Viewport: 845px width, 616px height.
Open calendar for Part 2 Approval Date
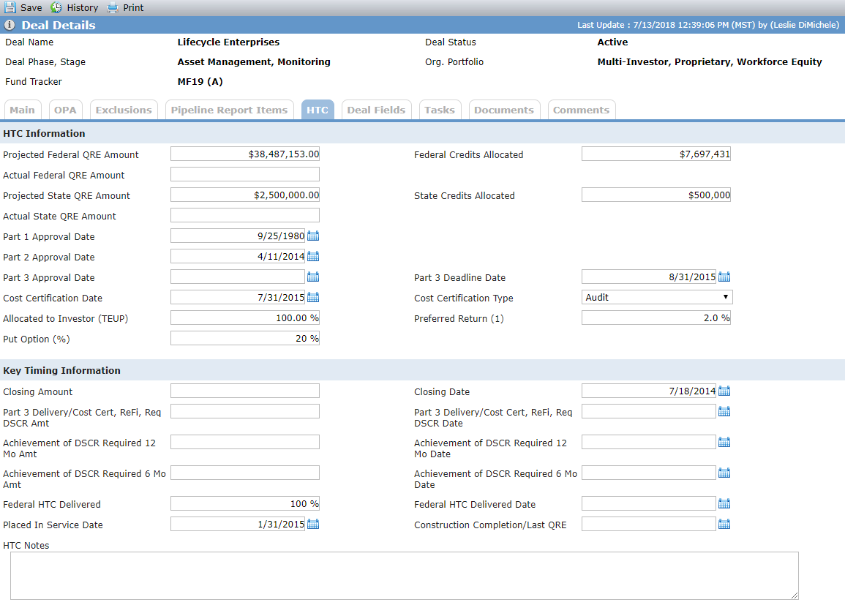(x=313, y=256)
